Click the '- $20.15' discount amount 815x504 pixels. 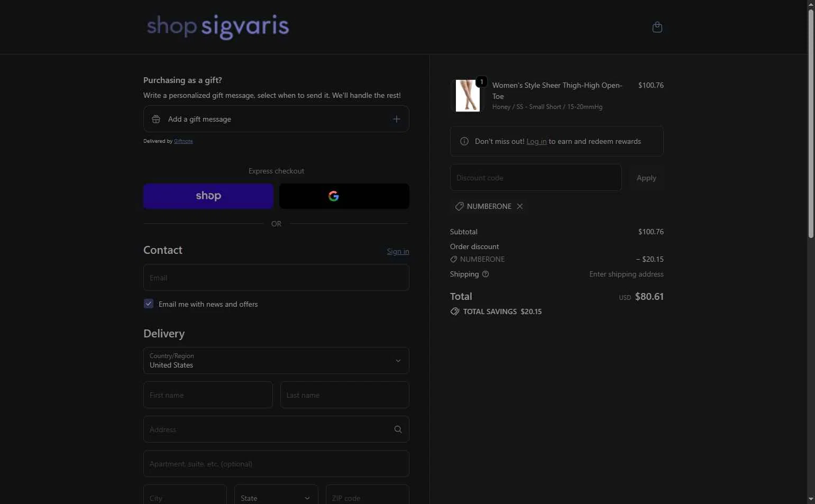pyautogui.click(x=649, y=259)
